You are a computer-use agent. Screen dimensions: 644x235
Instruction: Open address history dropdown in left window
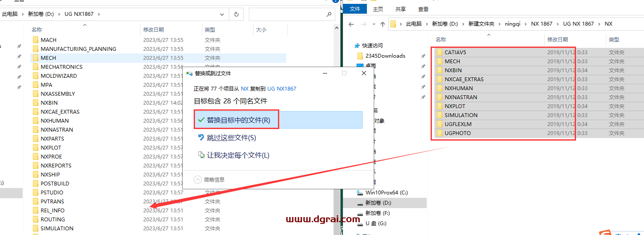pyautogui.click(x=222, y=14)
